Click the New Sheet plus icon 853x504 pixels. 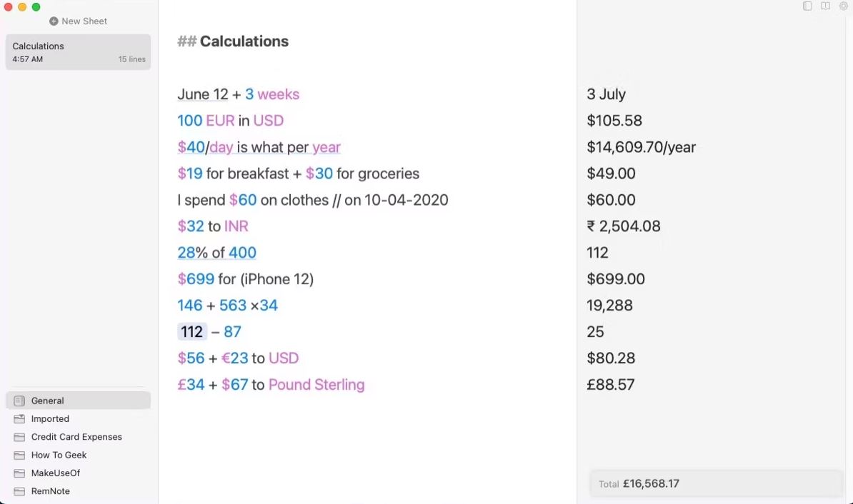click(54, 21)
